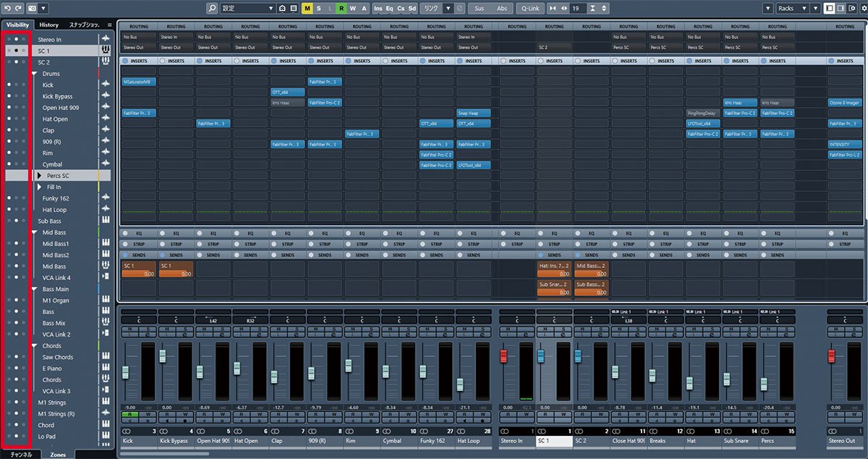Click the link chain icon next to リンク dropdown

tap(461, 8)
